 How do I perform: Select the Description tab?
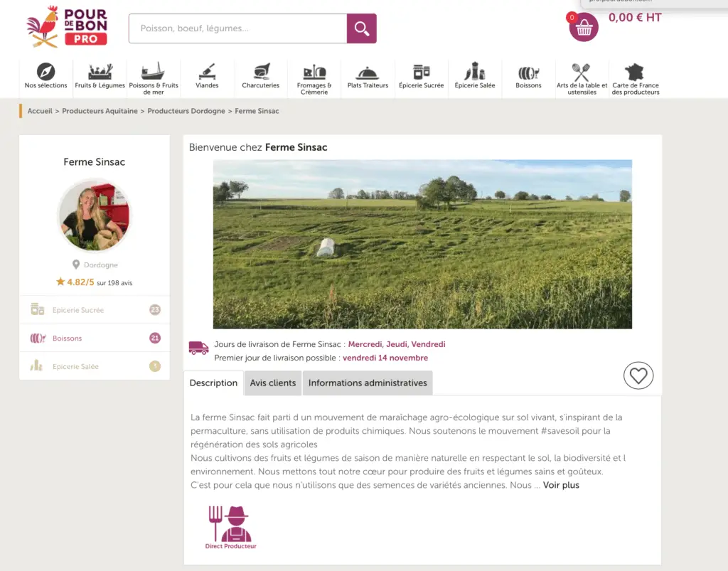[x=213, y=383]
